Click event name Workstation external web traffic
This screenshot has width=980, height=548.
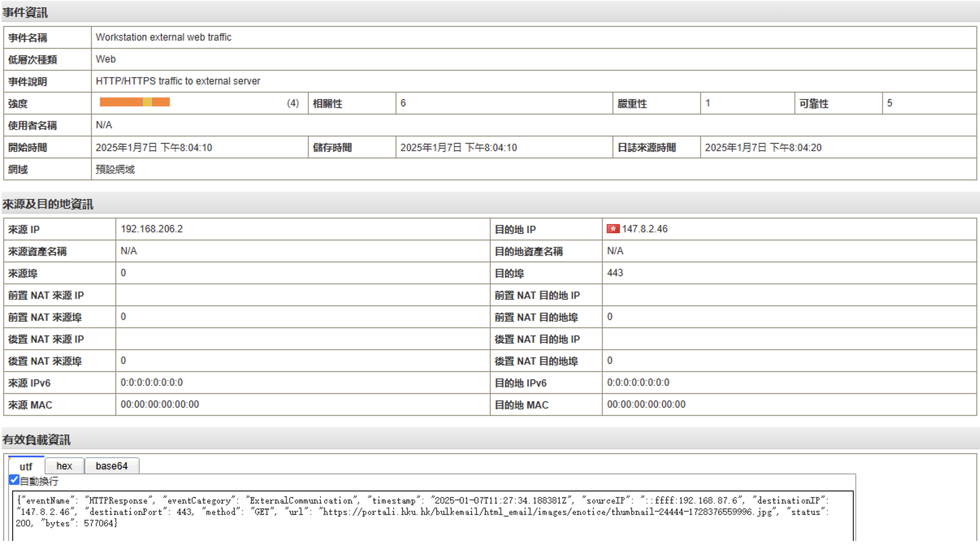(x=163, y=37)
